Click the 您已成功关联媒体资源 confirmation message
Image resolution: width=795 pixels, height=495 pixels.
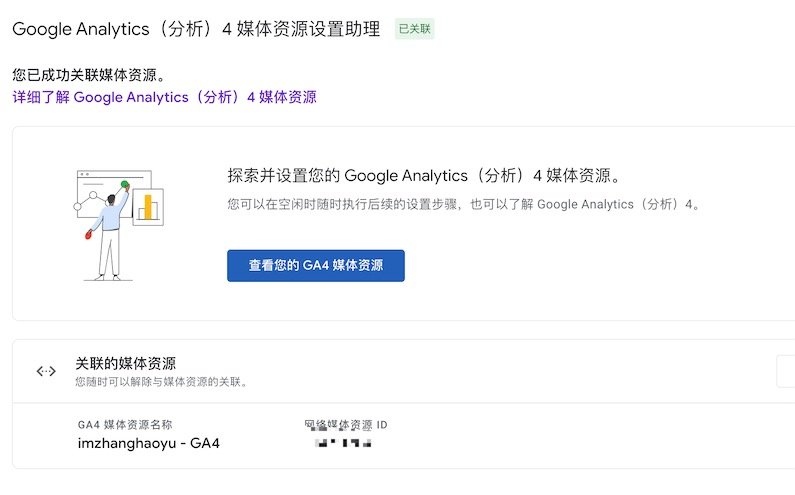(x=87, y=75)
